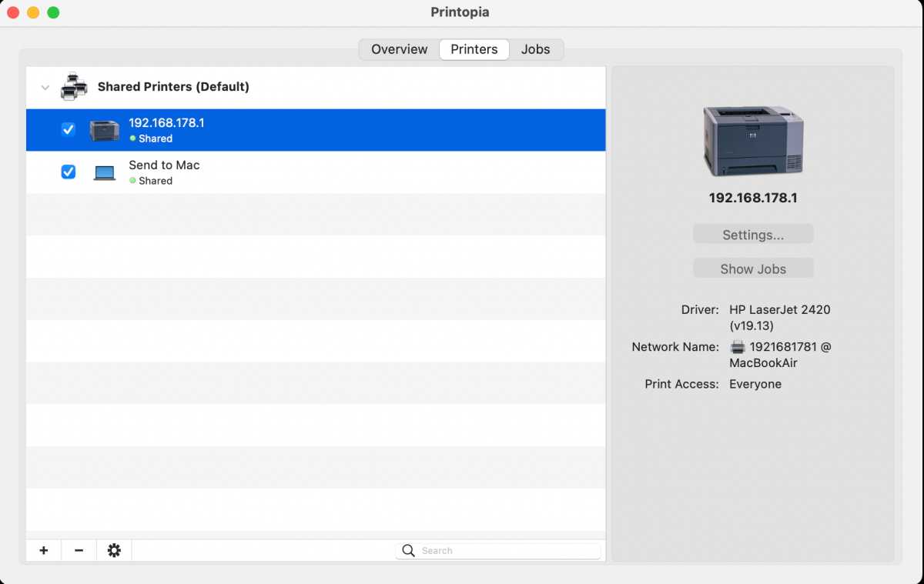Open the Jobs tab

[x=535, y=49]
